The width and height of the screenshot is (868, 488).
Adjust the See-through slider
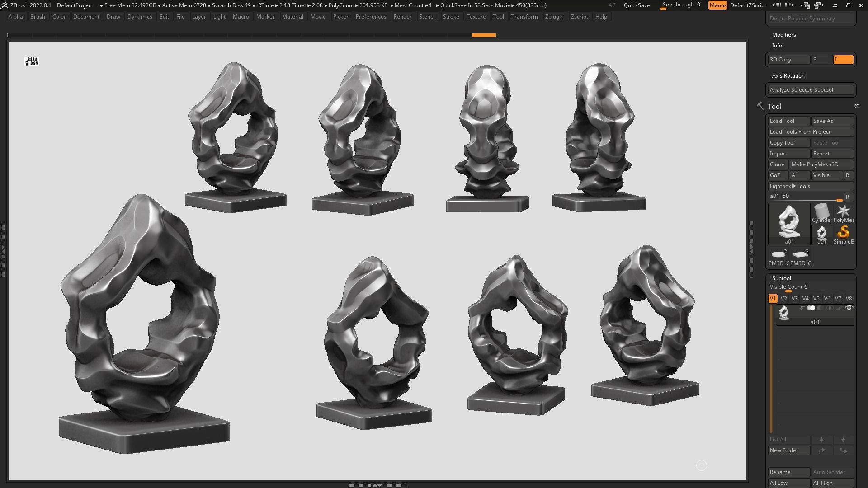tap(681, 5)
